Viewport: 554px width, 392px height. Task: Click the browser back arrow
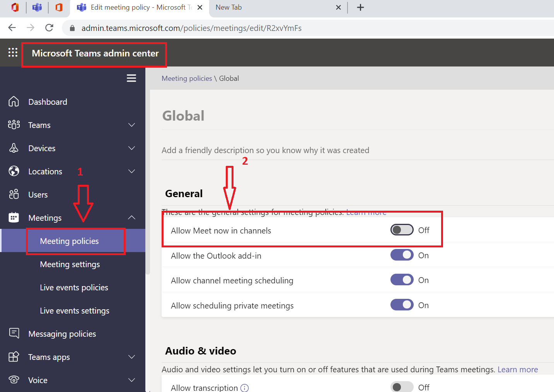pos(12,27)
